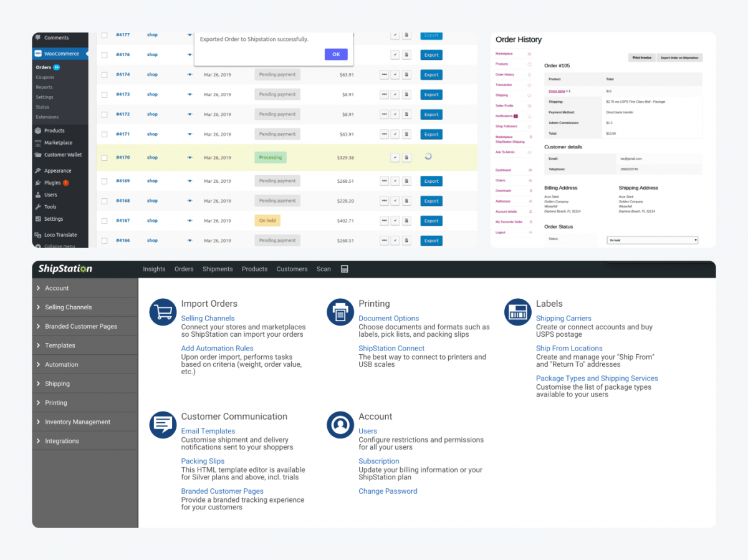748x560 pixels.
Task: Click the Customer Communication chat icon
Action: (x=163, y=425)
